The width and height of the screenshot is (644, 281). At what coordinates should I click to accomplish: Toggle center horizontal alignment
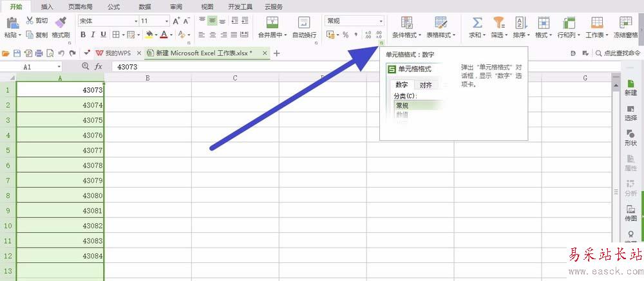(x=213, y=35)
